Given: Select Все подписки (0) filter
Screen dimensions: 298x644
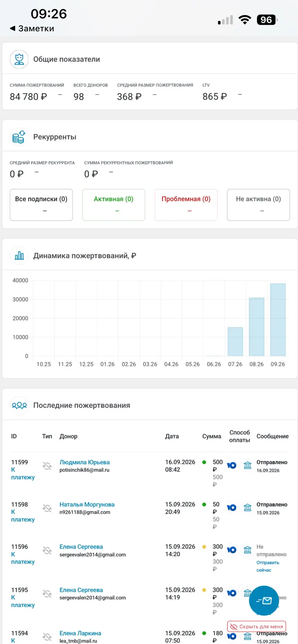Looking at the screenshot, I should tap(41, 205).
